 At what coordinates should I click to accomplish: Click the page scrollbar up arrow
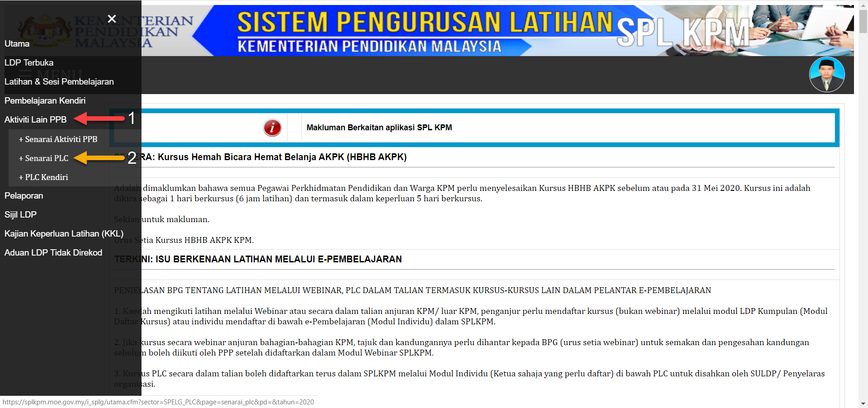[863, 5]
